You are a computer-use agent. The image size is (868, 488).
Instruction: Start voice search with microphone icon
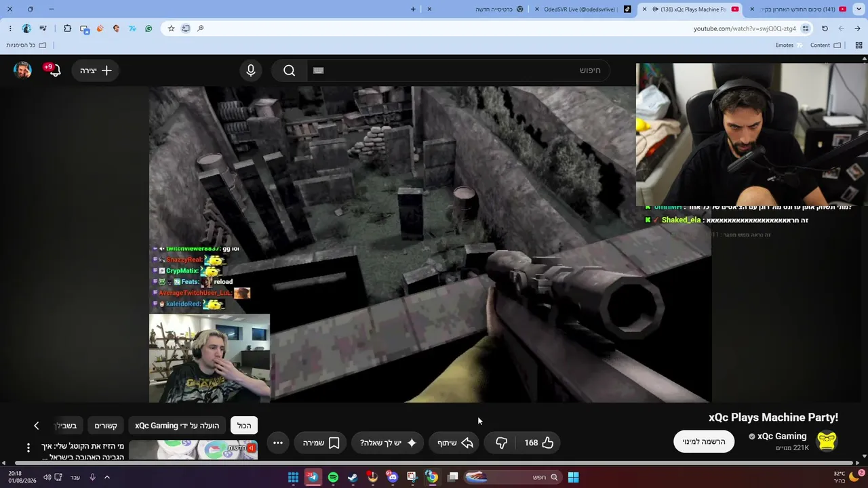(251, 70)
